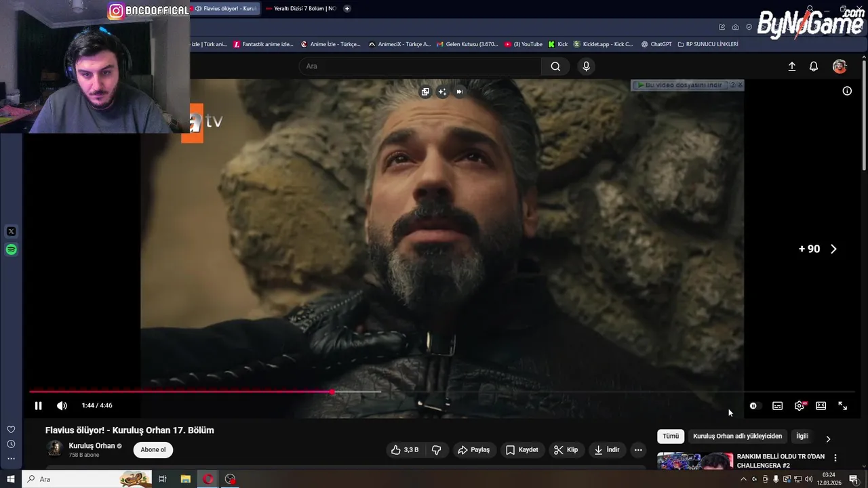Click the YouTube search magnifier button
868x488 pixels.
[x=555, y=66]
